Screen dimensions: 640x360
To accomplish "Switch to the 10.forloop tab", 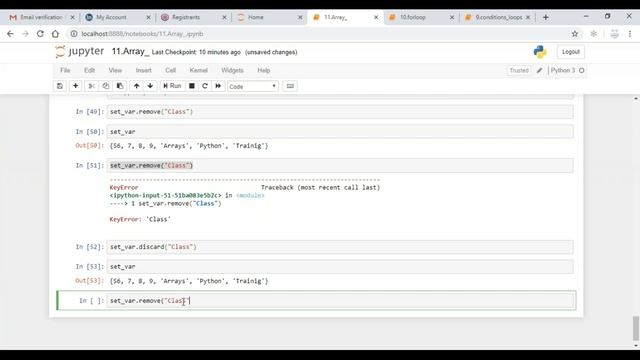I will point(413,17).
